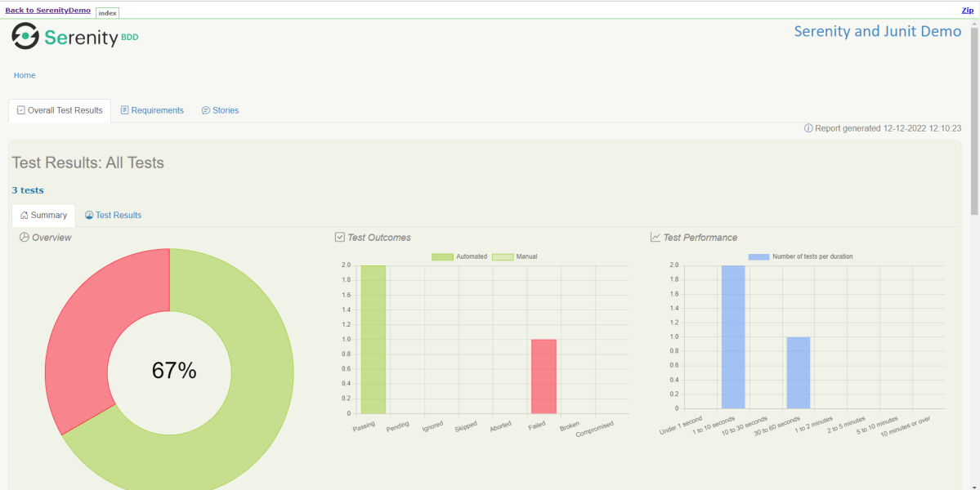Click the green Passing bar in Test Outcomes
Screen dimensions: 980x490
point(373,339)
